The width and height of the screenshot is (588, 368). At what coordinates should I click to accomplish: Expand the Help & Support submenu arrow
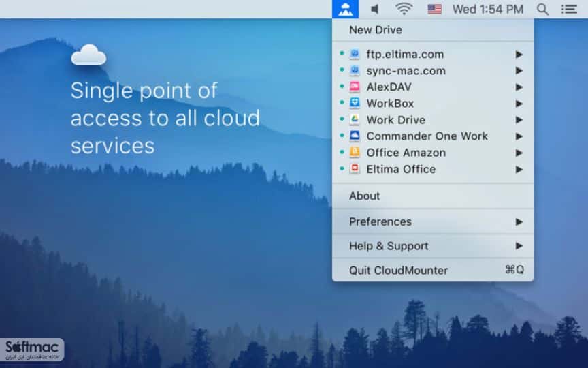tap(519, 246)
